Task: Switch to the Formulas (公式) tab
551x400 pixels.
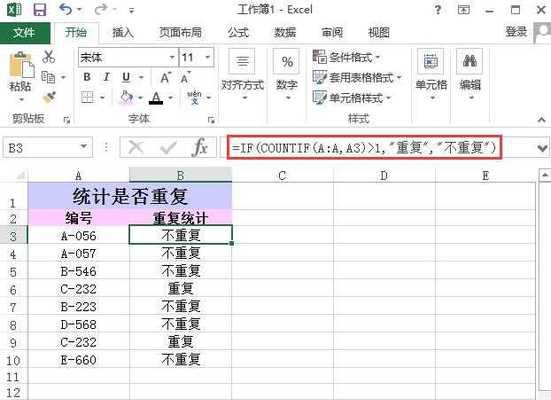Action: tap(238, 33)
